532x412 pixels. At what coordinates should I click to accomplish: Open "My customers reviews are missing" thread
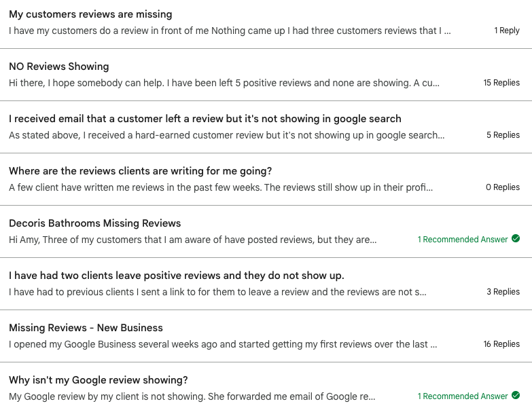90,14
